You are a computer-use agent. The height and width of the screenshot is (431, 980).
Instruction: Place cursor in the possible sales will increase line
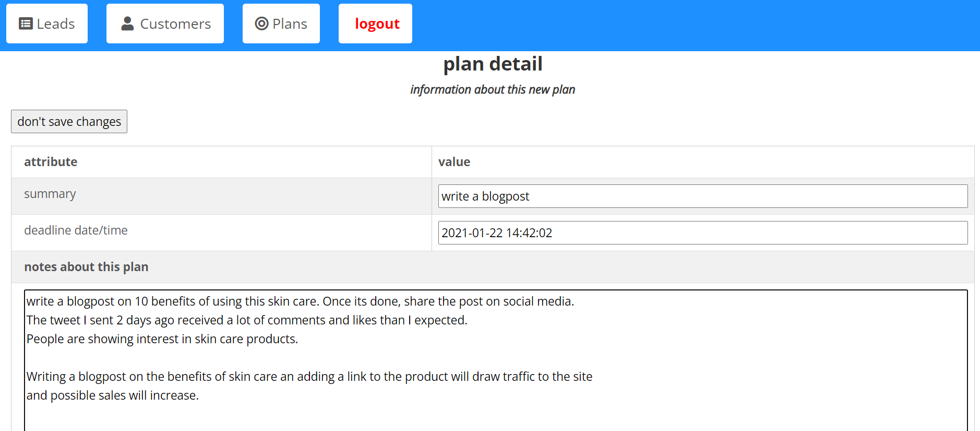pyautogui.click(x=113, y=395)
